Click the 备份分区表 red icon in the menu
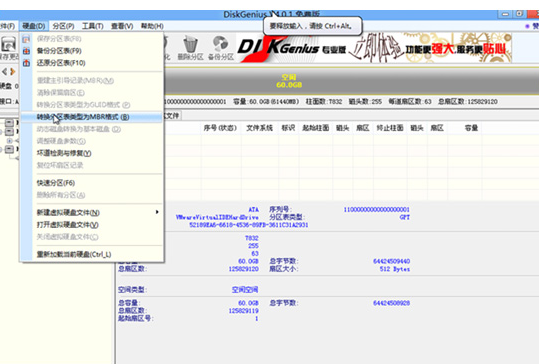Viewport: 539px width, 364px height. [x=26, y=51]
